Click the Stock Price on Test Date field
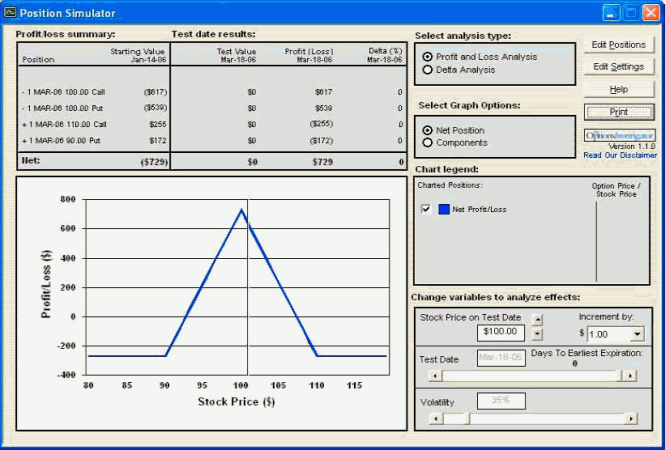 (x=500, y=332)
